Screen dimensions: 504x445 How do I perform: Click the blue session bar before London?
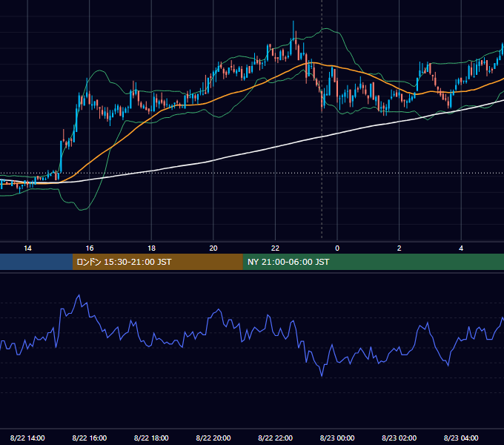tap(36, 262)
